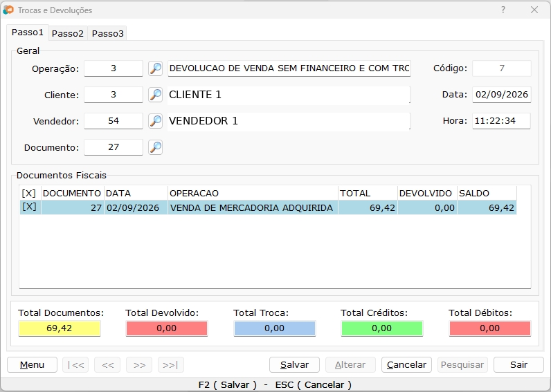Click the TOTAL column header

368,193
